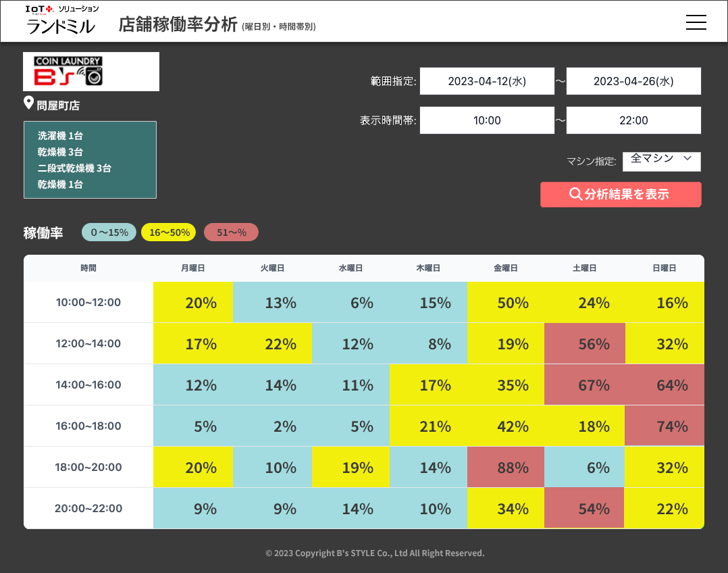This screenshot has height=573, width=728.
Task: Click the 74% Sunday 16:00 cell
Action: pyautogui.click(x=664, y=426)
